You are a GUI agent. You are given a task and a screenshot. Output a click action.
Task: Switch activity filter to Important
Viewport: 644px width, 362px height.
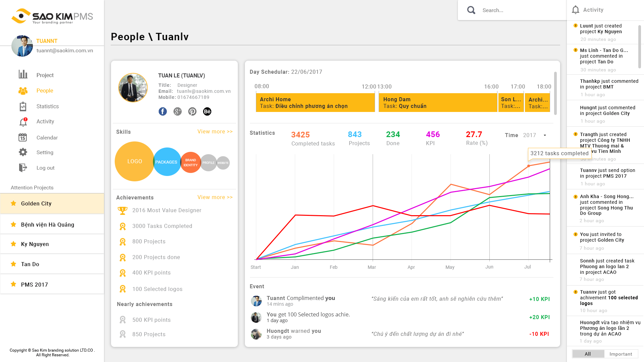621,354
